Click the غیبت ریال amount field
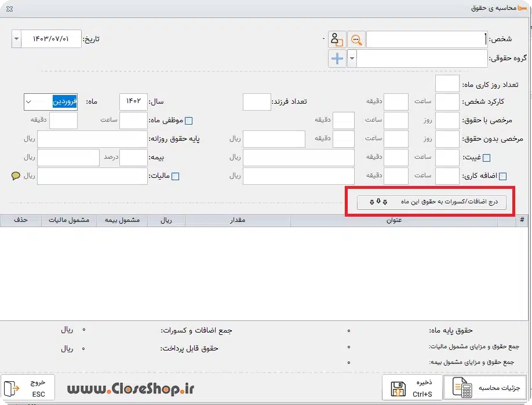Screen dimensions: 532x405 [298, 158]
